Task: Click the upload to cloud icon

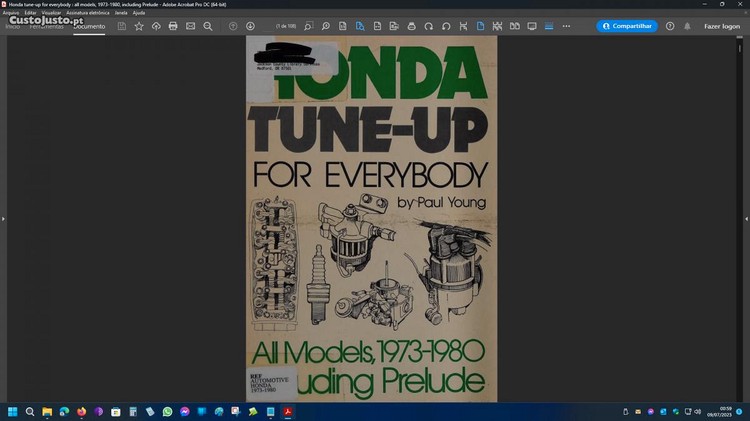Action: [x=156, y=26]
